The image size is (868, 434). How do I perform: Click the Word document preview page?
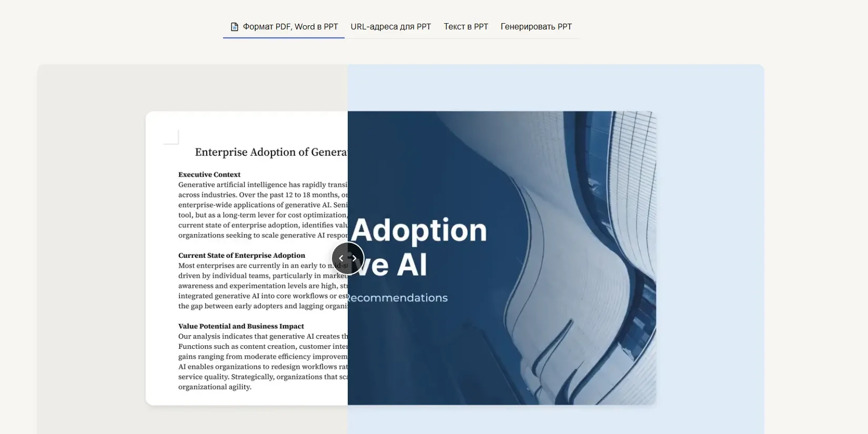pos(247,258)
